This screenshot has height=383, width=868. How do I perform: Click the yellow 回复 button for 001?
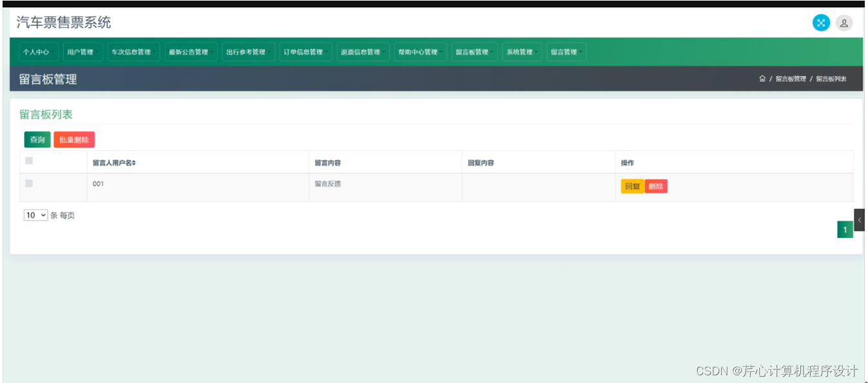click(x=633, y=186)
